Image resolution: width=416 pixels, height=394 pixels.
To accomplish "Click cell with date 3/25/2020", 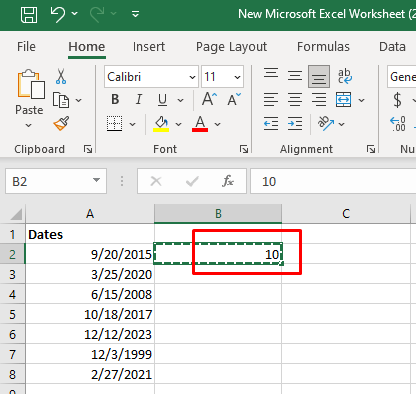I will tap(90, 274).
